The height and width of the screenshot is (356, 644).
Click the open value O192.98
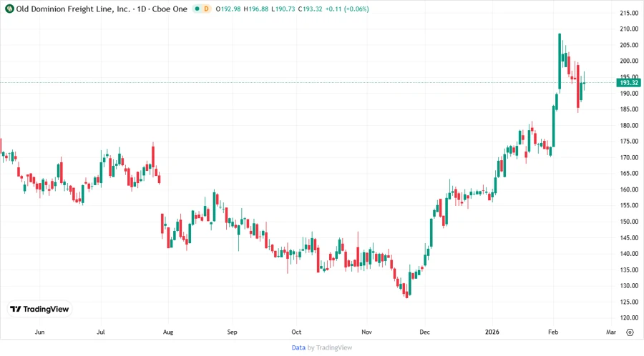[228, 9]
